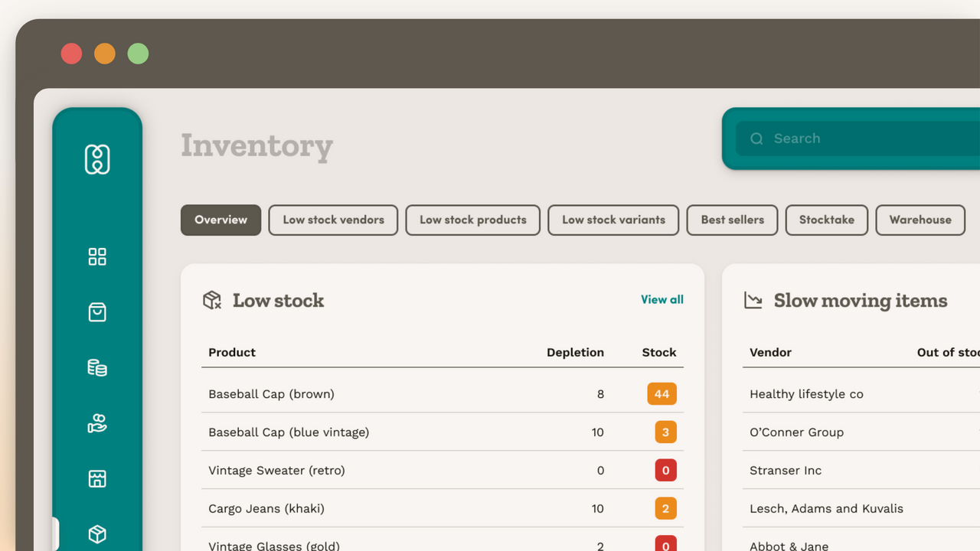Click stock badge 2 for Cargo Jeans
Viewport: 980px width, 551px height.
[665, 509]
